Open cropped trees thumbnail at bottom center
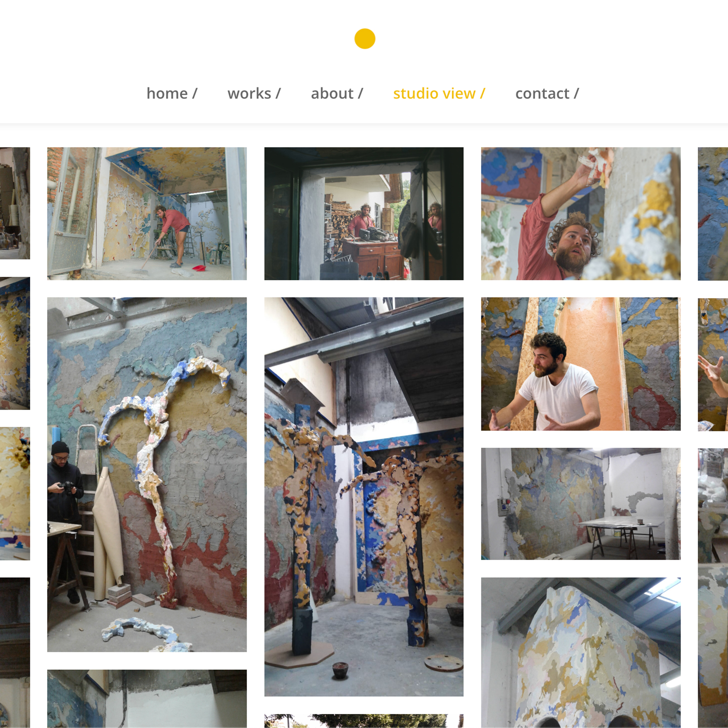Screen dimensions: 728x728 click(x=364, y=721)
